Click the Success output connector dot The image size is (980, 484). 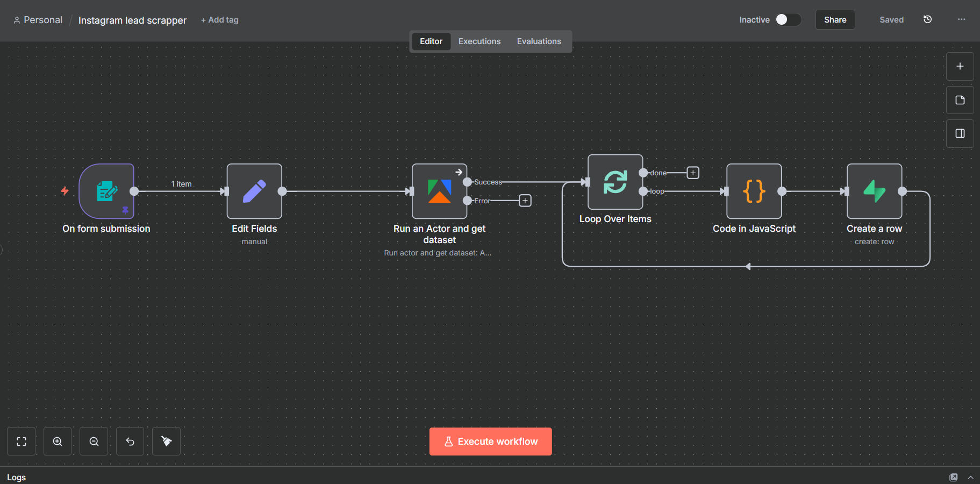point(468,182)
